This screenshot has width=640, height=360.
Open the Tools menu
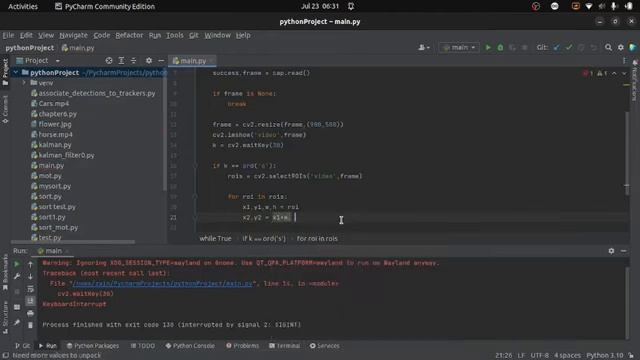pyautogui.click(x=175, y=35)
